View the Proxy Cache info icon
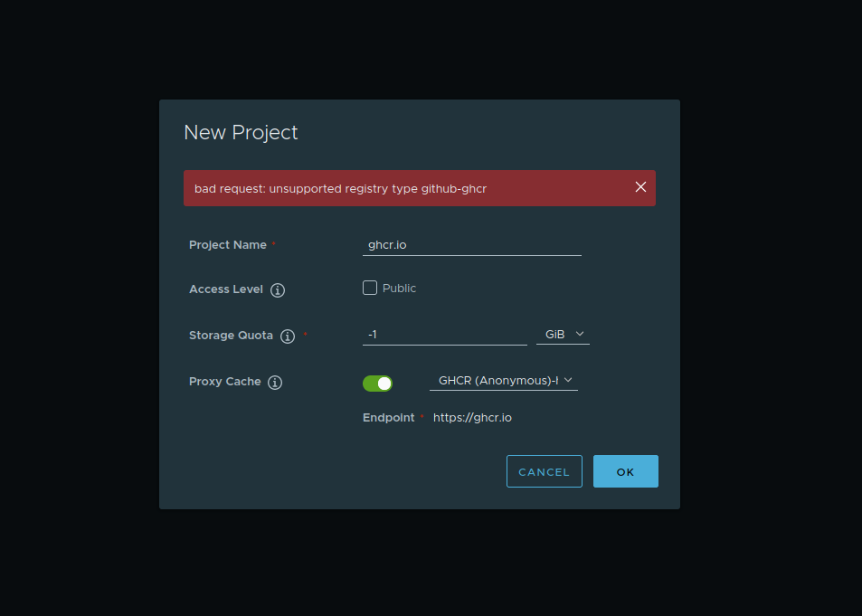 point(273,382)
